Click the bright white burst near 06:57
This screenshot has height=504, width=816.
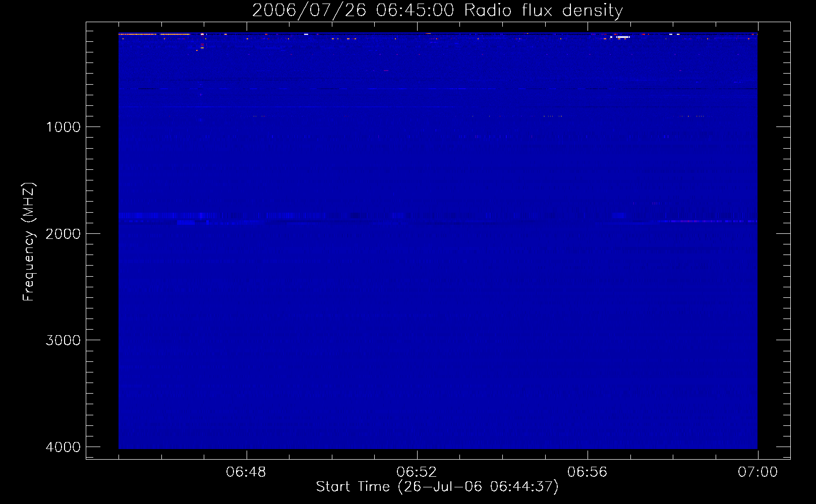coord(623,37)
